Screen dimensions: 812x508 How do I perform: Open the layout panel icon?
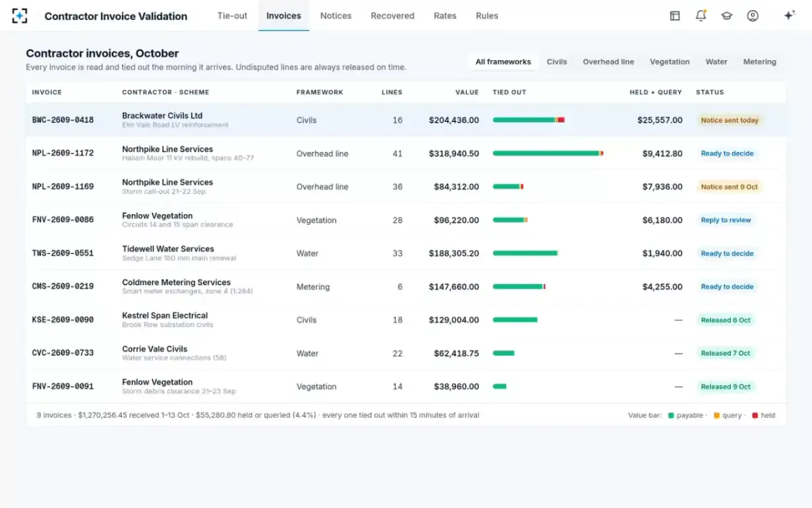pyautogui.click(x=675, y=16)
